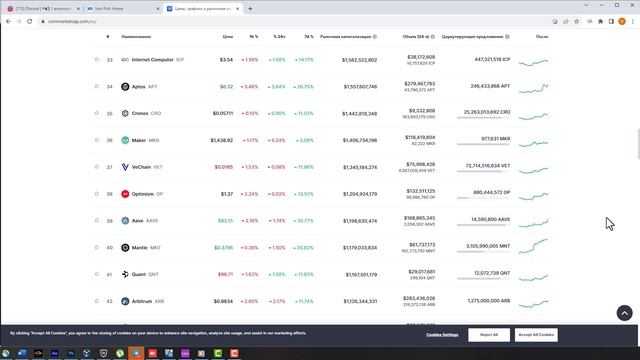Image resolution: width=640 pixels, height=360 pixels.
Task: Open the browser profile avatar
Action: (622, 21)
